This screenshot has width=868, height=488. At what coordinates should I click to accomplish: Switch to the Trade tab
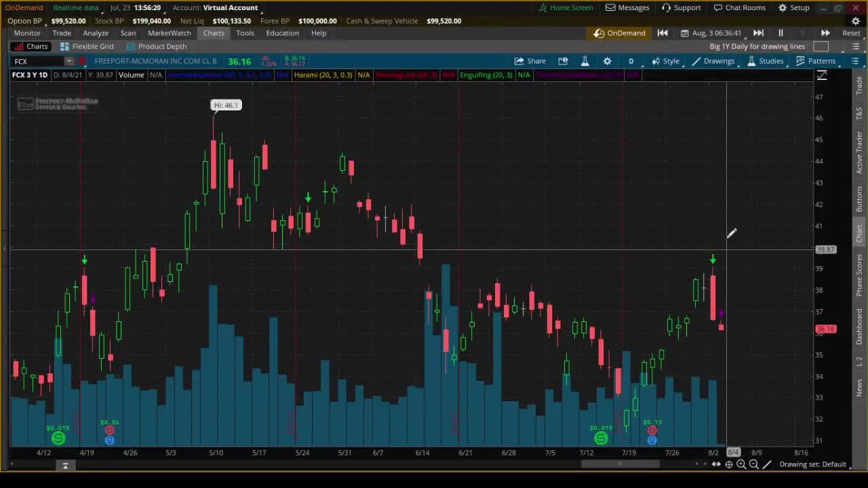62,33
